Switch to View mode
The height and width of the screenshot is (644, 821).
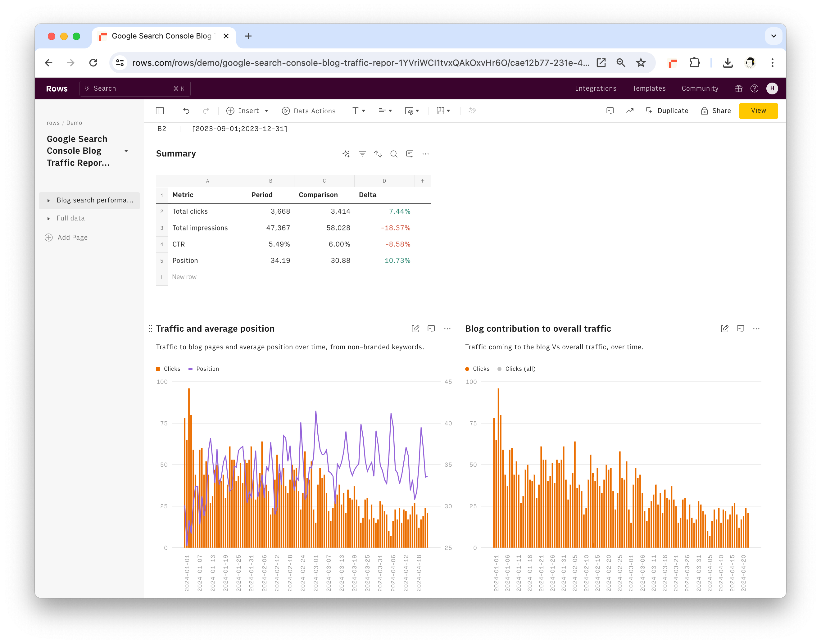(x=758, y=111)
